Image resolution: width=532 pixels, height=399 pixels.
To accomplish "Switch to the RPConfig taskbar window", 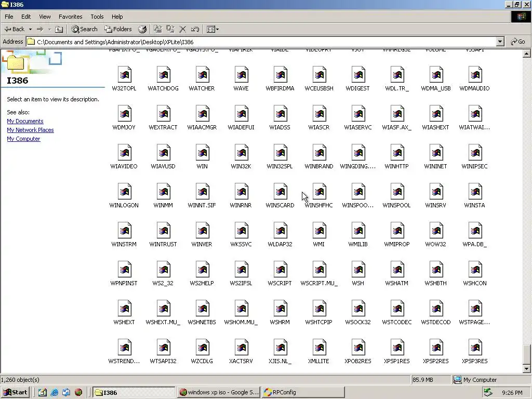I will click(x=303, y=393).
